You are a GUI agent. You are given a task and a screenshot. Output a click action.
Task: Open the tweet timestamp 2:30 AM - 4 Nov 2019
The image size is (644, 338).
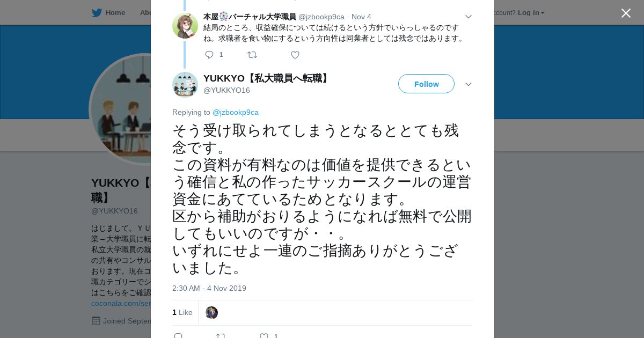coord(209,288)
